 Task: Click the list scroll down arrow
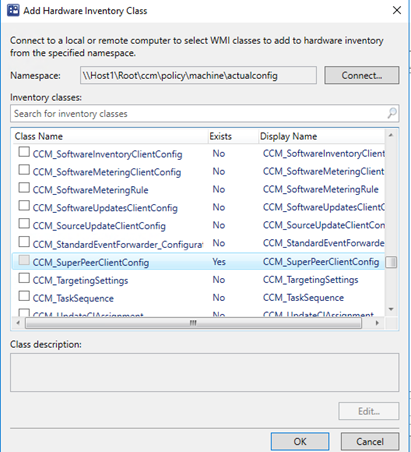[391, 309]
